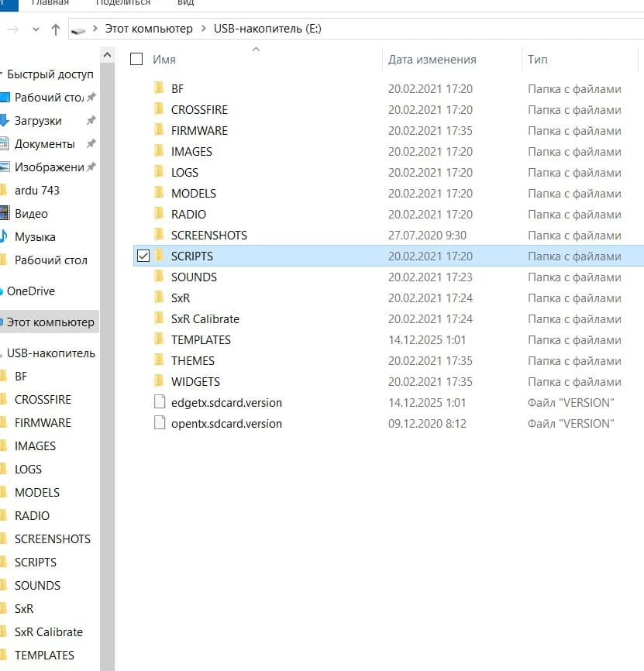Screen dimensions: 644x671
Task: Sort by the Имя column header
Action: click(164, 60)
